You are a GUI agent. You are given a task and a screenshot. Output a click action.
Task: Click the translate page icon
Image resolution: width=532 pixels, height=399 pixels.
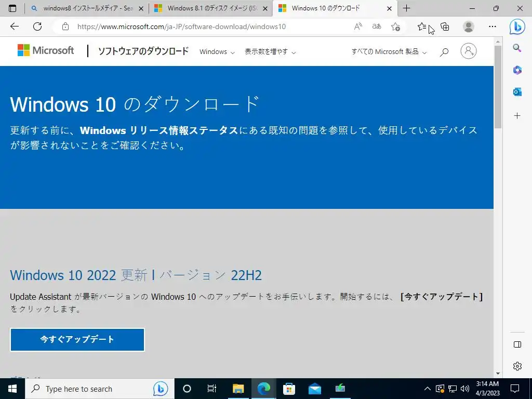point(377,26)
